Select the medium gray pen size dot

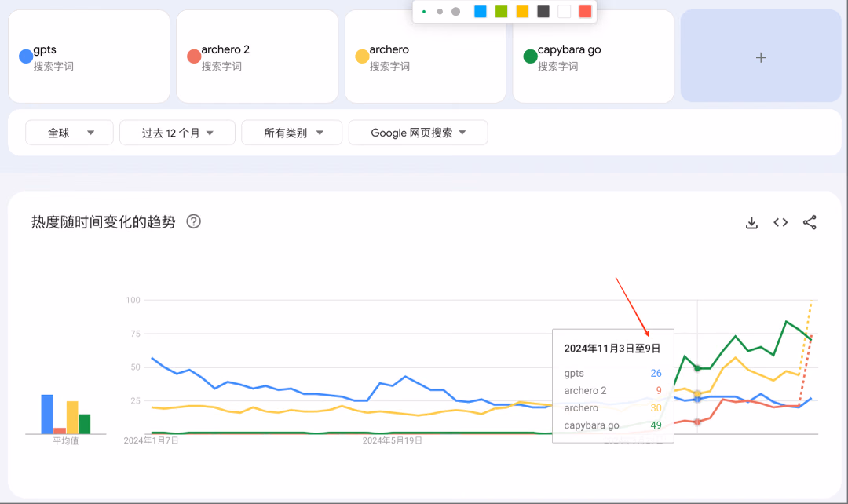pyautogui.click(x=440, y=11)
